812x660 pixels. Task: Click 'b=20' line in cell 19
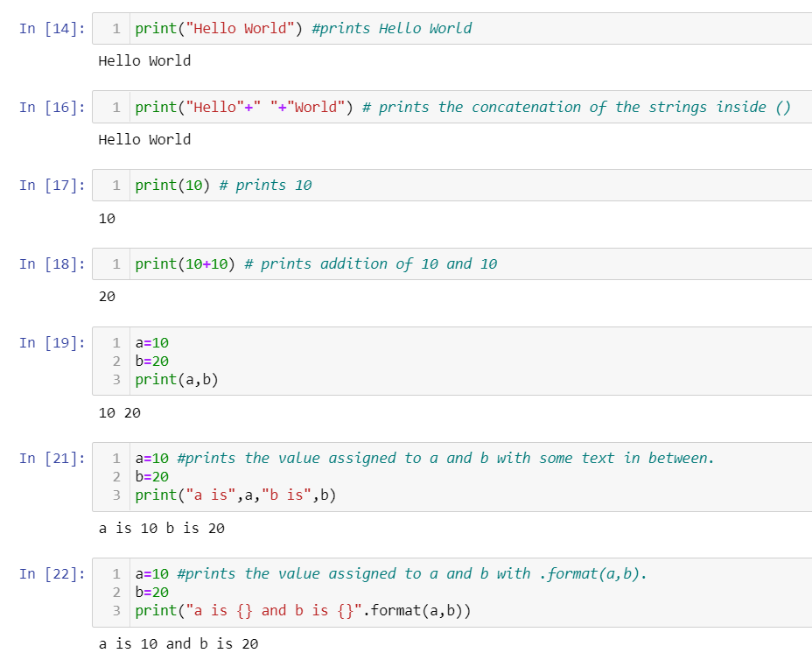pyautogui.click(x=151, y=362)
